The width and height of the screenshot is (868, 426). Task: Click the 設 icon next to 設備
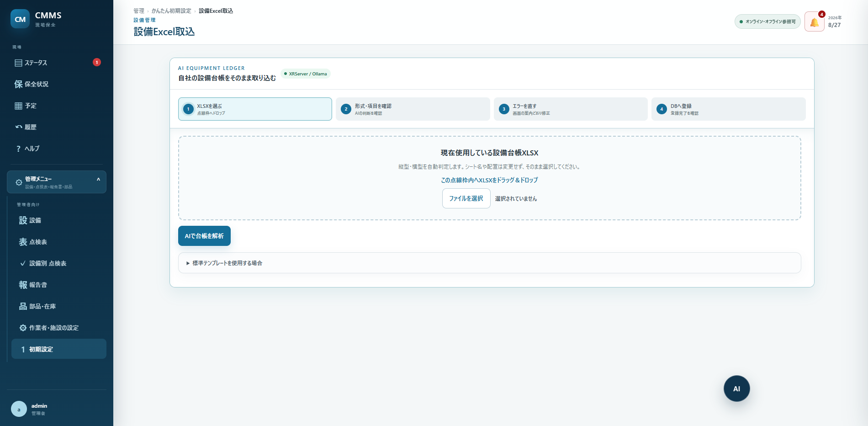[23, 220]
